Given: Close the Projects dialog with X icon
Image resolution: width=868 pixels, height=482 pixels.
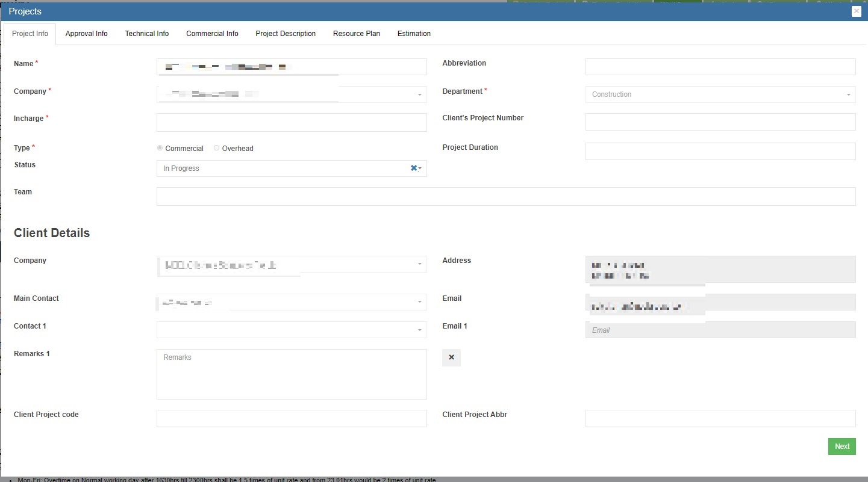Looking at the screenshot, I should 856,11.
